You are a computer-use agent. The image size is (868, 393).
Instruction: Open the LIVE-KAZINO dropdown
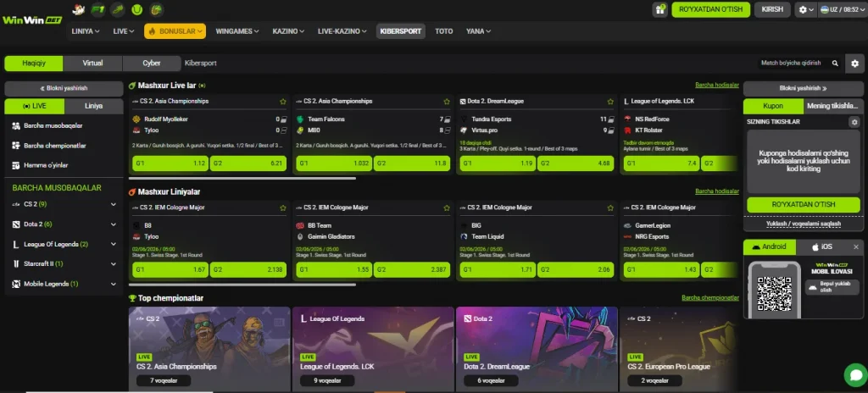tap(342, 31)
